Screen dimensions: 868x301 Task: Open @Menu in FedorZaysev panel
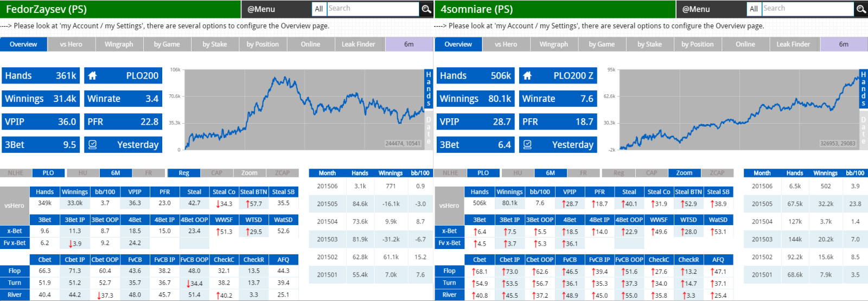click(x=261, y=9)
